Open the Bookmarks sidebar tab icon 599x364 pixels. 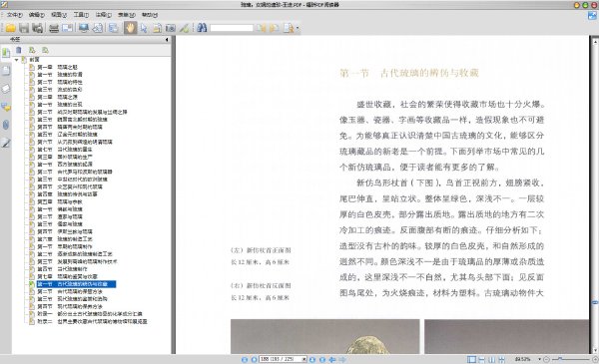(6, 53)
